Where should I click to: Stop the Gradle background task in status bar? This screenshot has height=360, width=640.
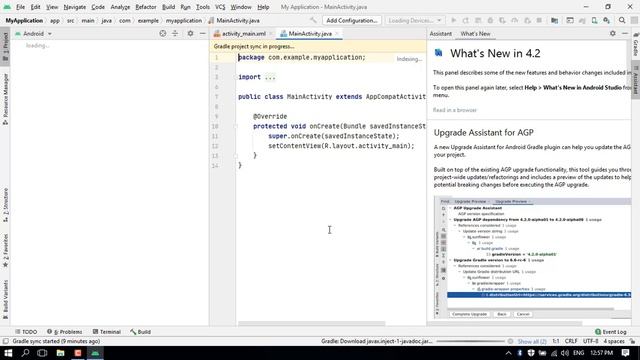pyautogui.click(x=510, y=341)
